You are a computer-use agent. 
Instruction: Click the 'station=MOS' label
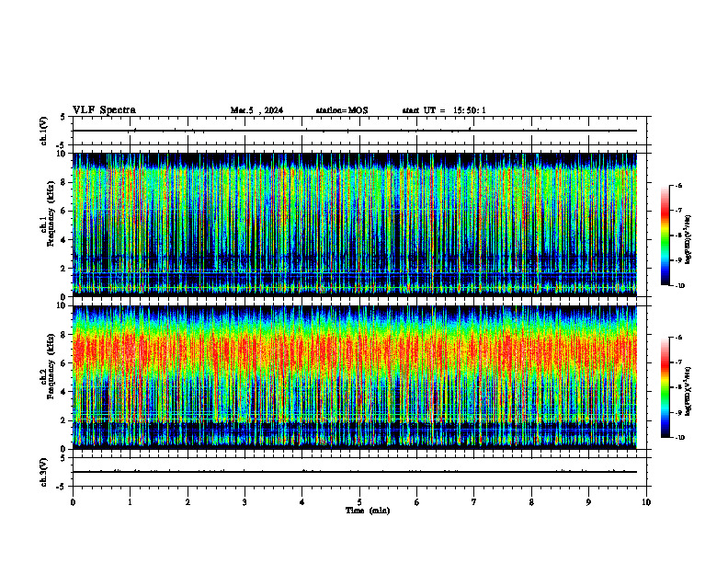(x=342, y=110)
